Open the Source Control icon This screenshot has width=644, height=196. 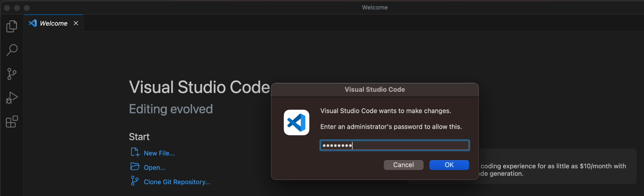pos(12,74)
